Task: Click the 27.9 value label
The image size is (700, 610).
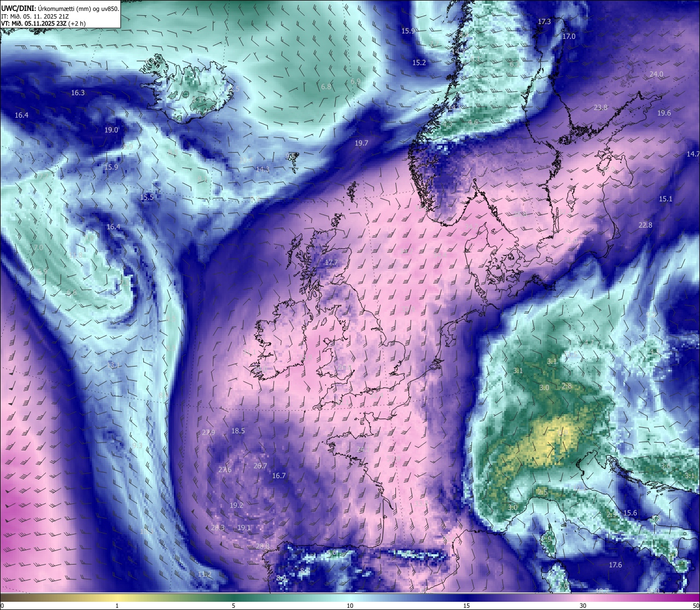Action: click(208, 433)
